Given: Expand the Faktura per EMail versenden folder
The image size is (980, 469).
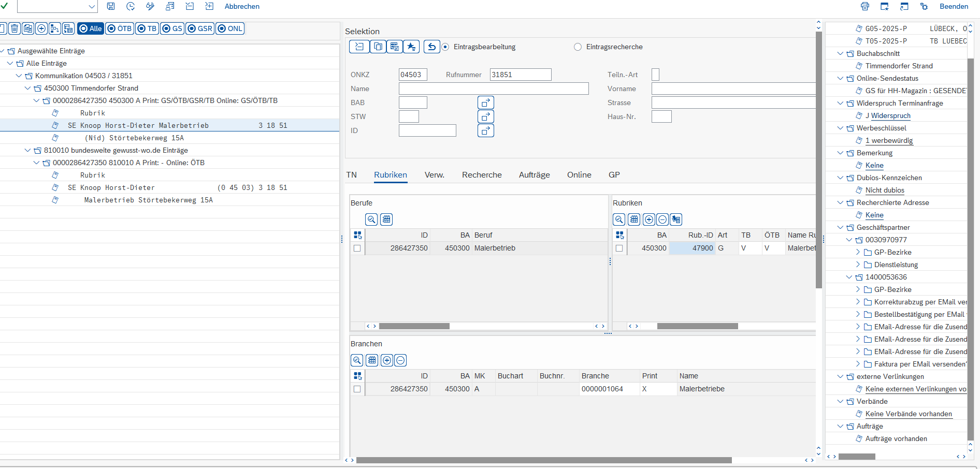Looking at the screenshot, I should (858, 364).
